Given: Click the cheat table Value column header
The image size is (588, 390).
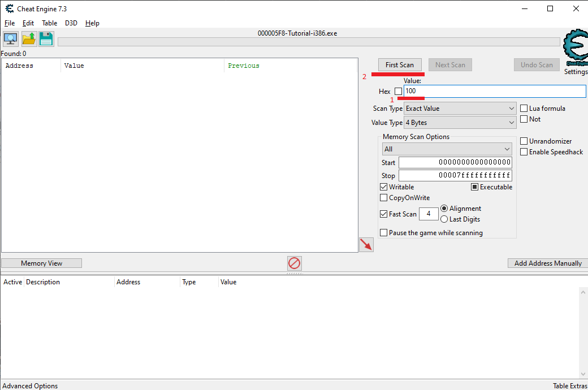Looking at the screenshot, I should 228,282.
